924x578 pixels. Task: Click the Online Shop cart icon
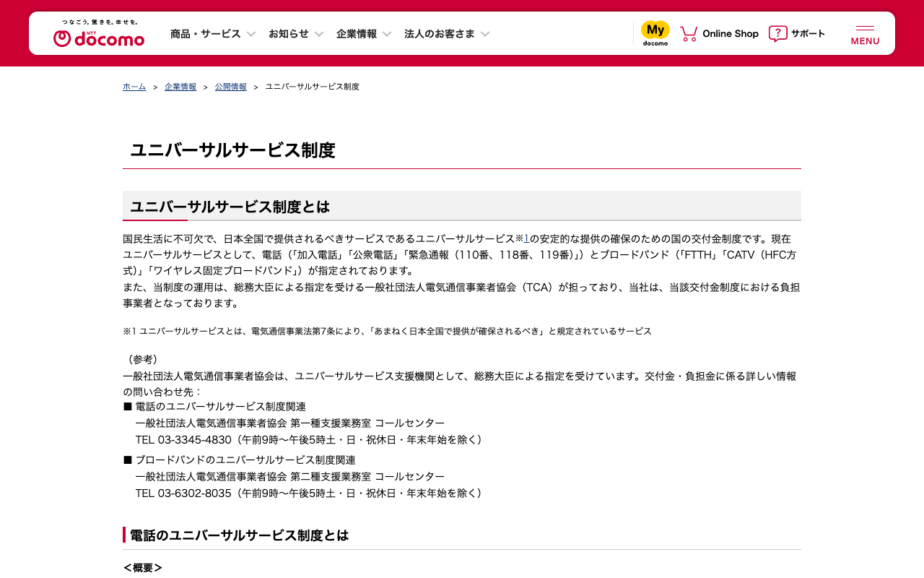(x=689, y=33)
